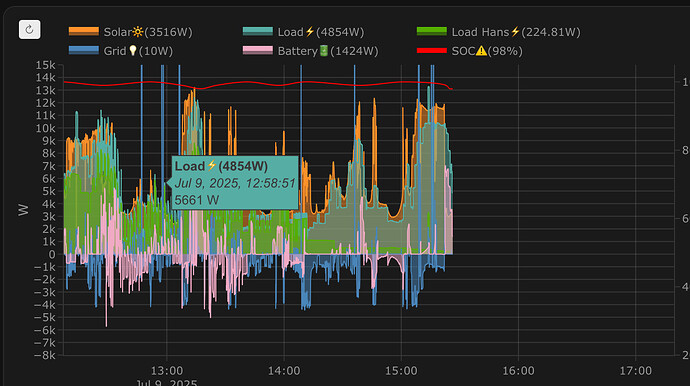The image size is (690, 386).
Task: Click the Load tooltip showing 5661 W
Action: pyautogui.click(x=235, y=183)
